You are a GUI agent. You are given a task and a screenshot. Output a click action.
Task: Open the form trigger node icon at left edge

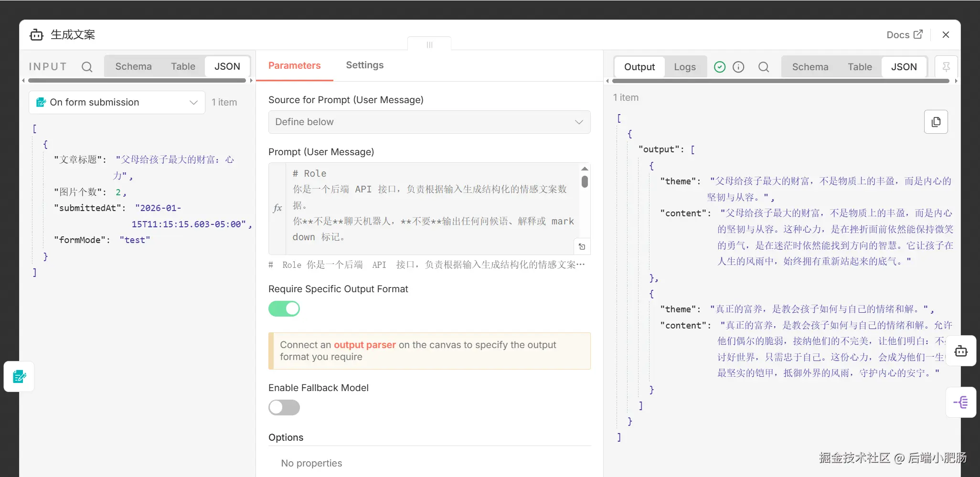click(19, 377)
